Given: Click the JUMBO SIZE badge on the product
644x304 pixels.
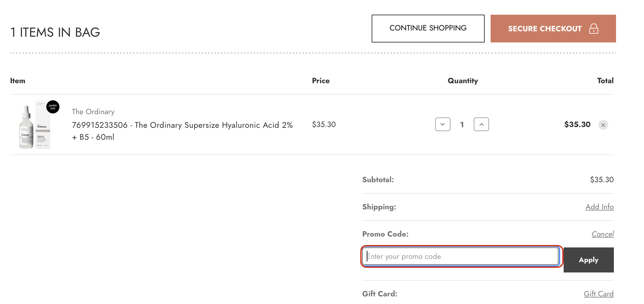Looking at the screenshot, I should point(52,107).
